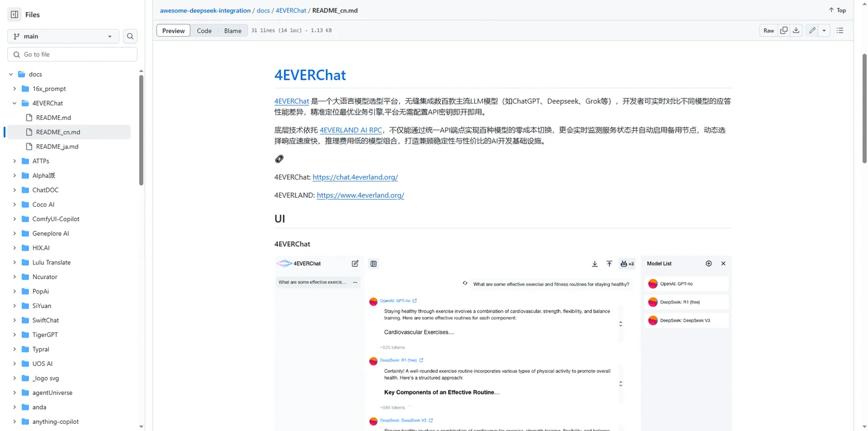Expand the 16x_prompt folder chevron
The height and width of the screenshot is (431, 868).
pos(14,89)
